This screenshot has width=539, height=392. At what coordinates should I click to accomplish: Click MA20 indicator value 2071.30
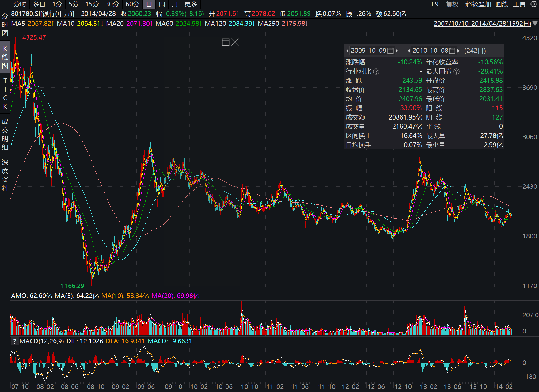pyautogui.click(x=139, y=24)
